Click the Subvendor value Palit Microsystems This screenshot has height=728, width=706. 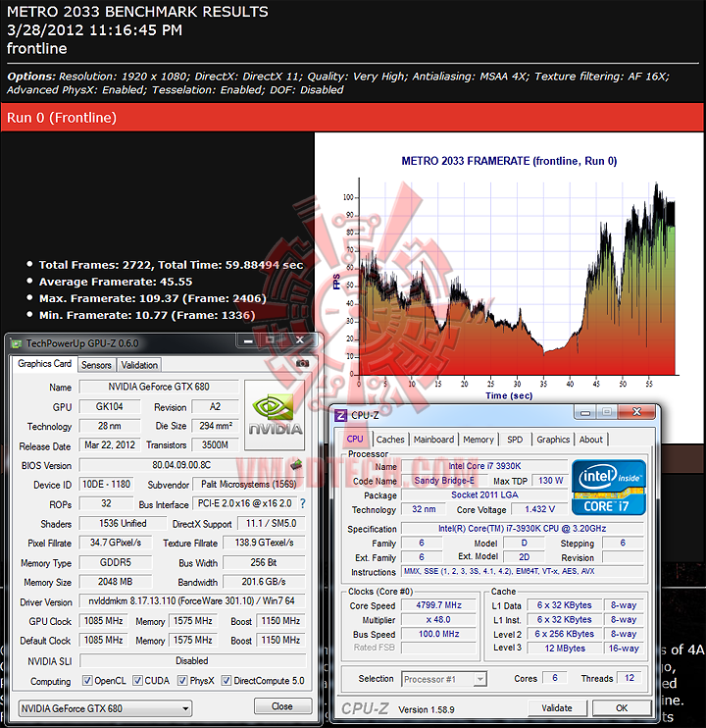249,485
